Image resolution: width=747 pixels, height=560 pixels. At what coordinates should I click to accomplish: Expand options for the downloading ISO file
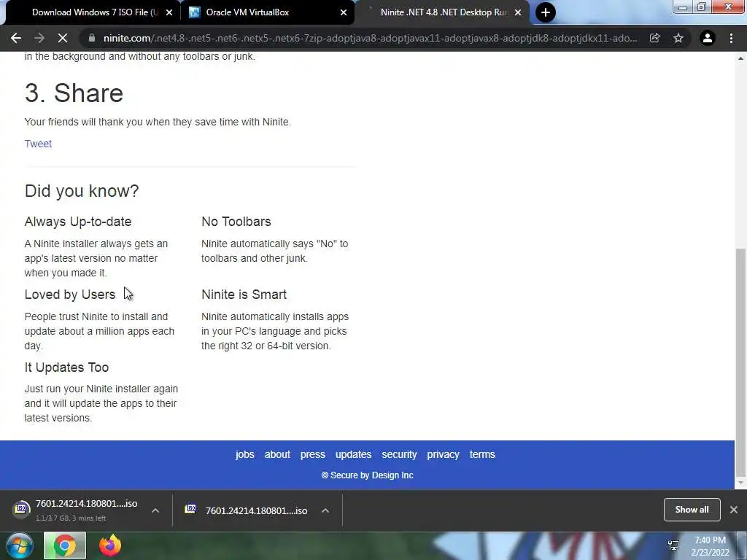pyautogui.click(x=155, y=510)
